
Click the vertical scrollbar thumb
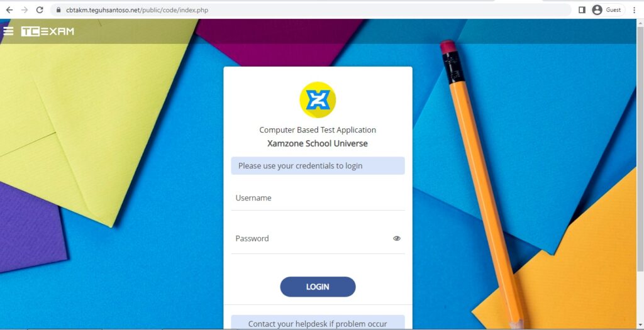click(640, 148)
